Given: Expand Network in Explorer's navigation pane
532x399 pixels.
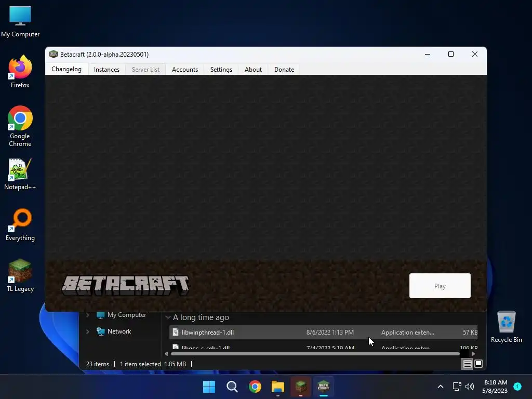Looking at the screenshot, I should 88,331.
